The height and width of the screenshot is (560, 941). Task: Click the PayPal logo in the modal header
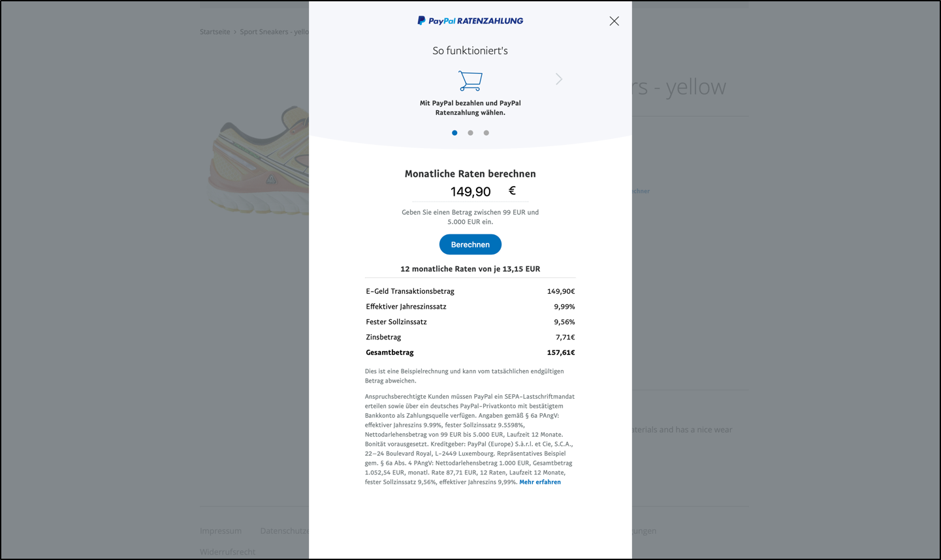(470, 20)
